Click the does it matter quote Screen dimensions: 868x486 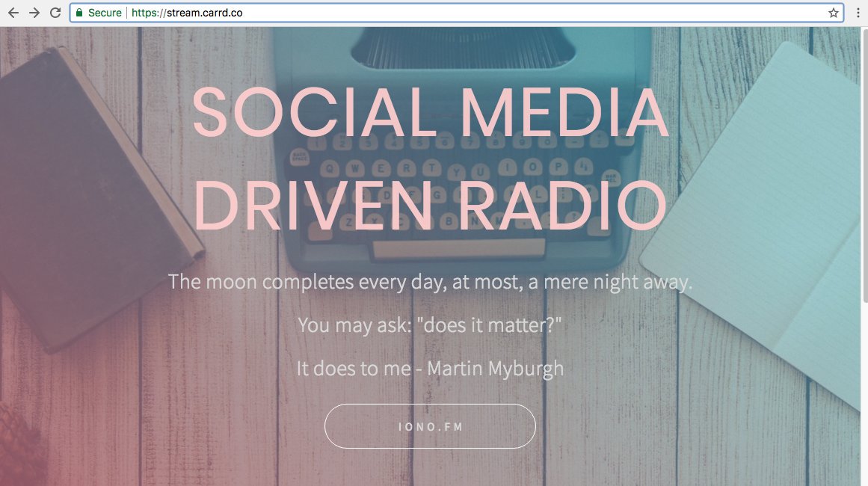[x=431, y=325]
